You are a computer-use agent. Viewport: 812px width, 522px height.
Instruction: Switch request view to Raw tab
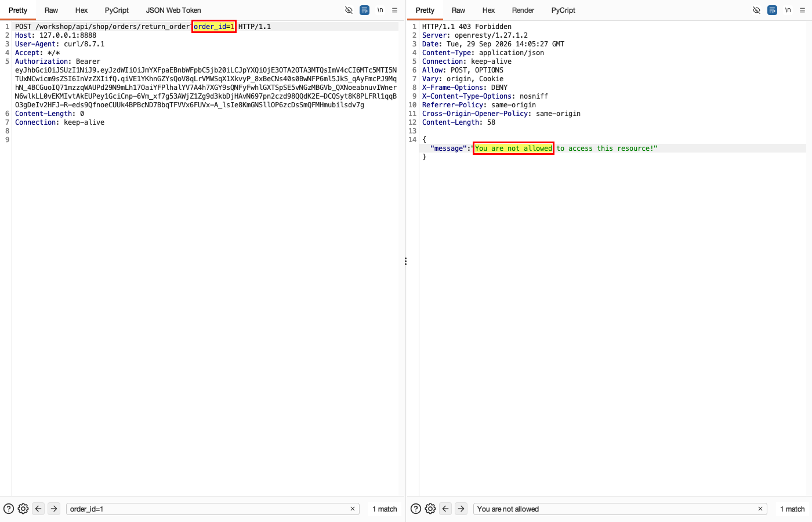tap(51, 10)
